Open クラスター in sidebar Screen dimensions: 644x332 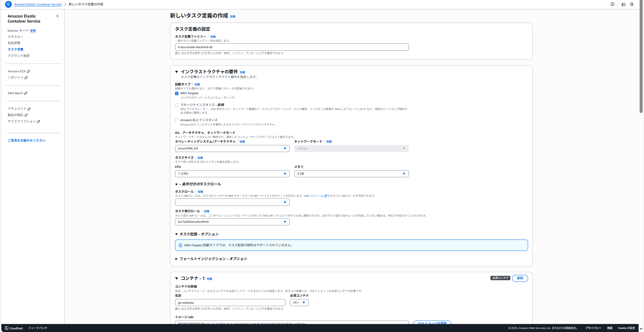point(15,37)
